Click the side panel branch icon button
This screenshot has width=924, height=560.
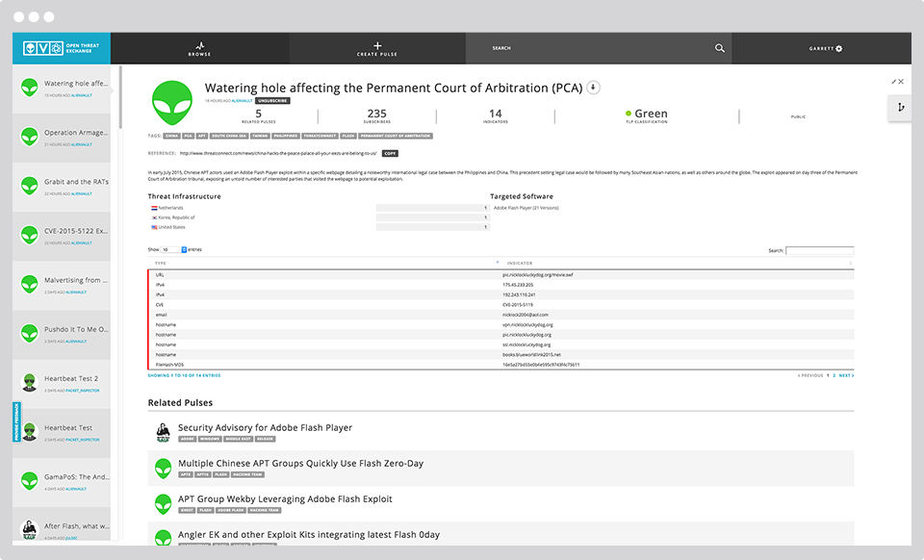tap(901, 108)
